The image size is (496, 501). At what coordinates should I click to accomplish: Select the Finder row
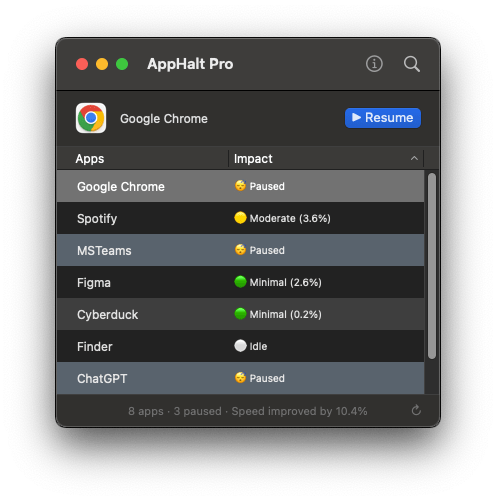point(240,346)
